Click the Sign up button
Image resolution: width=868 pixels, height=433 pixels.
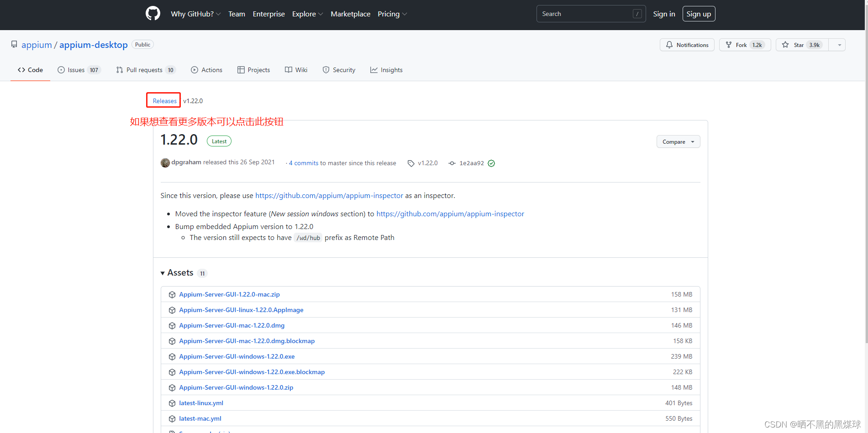699,14
